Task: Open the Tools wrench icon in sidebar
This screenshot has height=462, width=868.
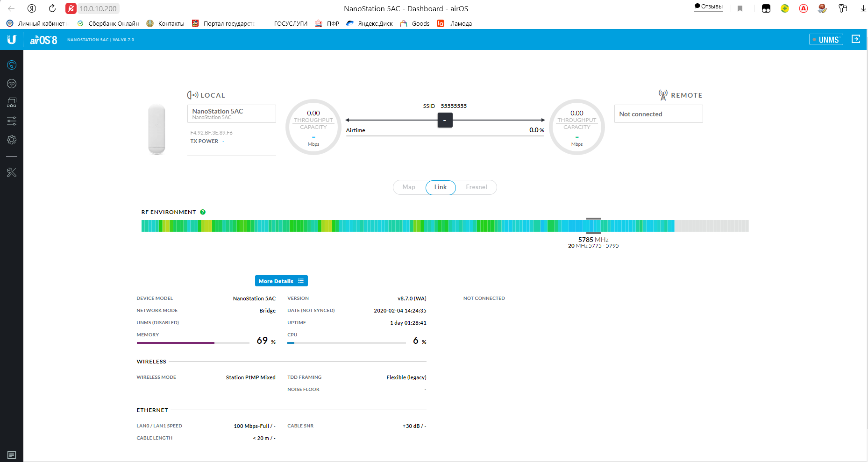Action: coord(12,172)
